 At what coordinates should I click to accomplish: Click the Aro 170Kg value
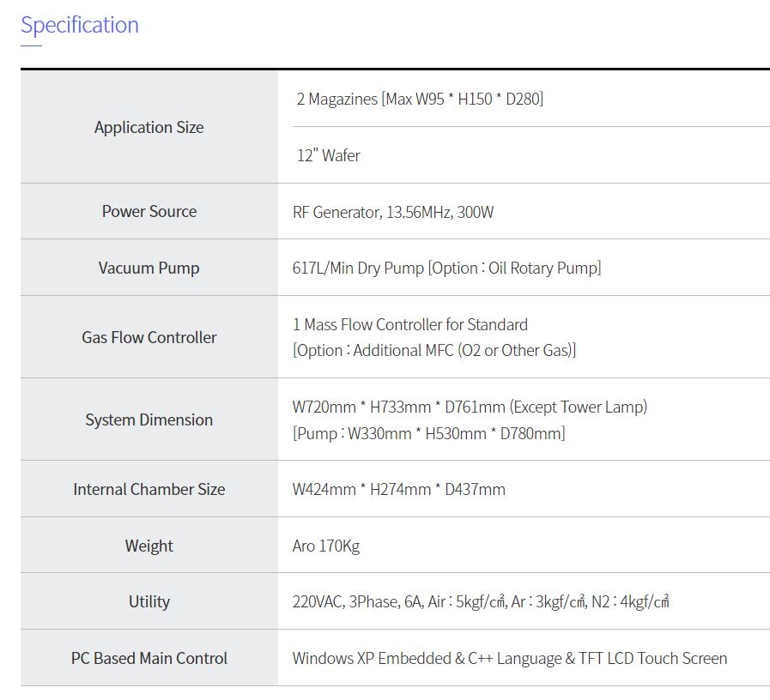click(x=326, y=546)
